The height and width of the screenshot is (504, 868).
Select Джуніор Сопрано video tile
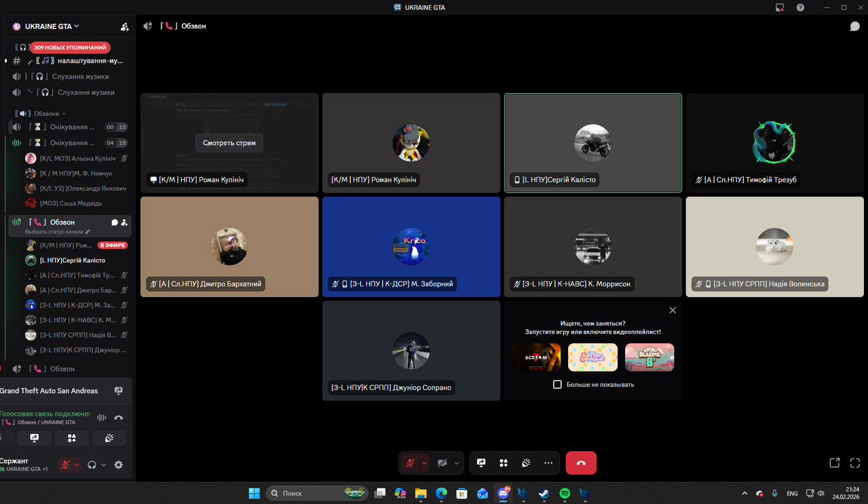tap(411, 351)
